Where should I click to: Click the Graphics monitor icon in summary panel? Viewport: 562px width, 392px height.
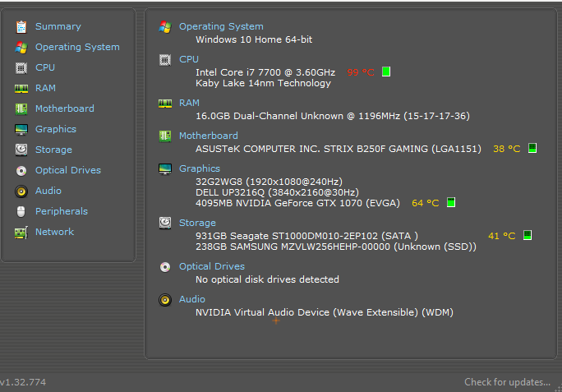click(x=165, y=169)
